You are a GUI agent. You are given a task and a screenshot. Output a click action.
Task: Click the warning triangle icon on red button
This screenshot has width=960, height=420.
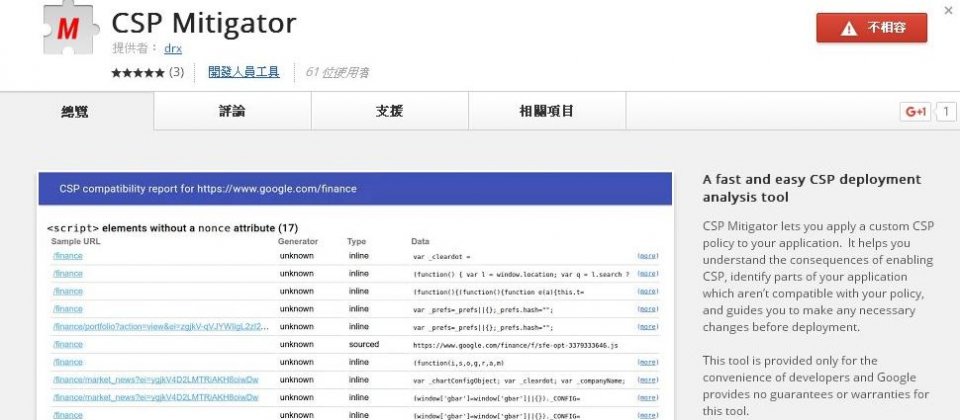click(849, 28)
